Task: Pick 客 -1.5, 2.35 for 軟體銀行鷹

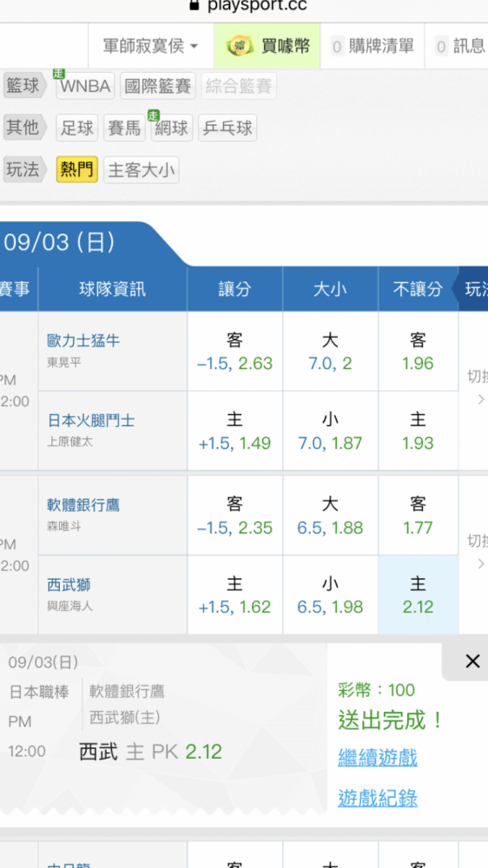Action: coord(234,516)
